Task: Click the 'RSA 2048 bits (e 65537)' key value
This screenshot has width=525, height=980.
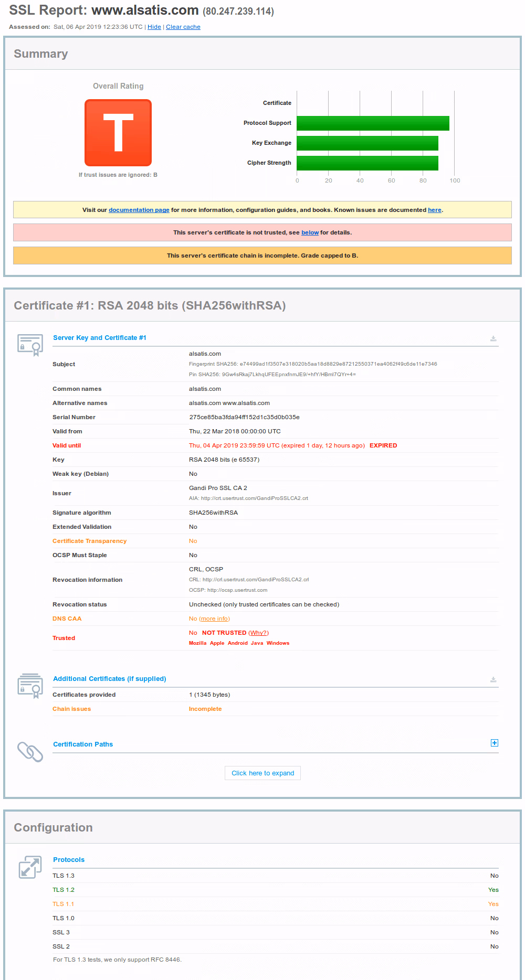Action: pos(224,460)
